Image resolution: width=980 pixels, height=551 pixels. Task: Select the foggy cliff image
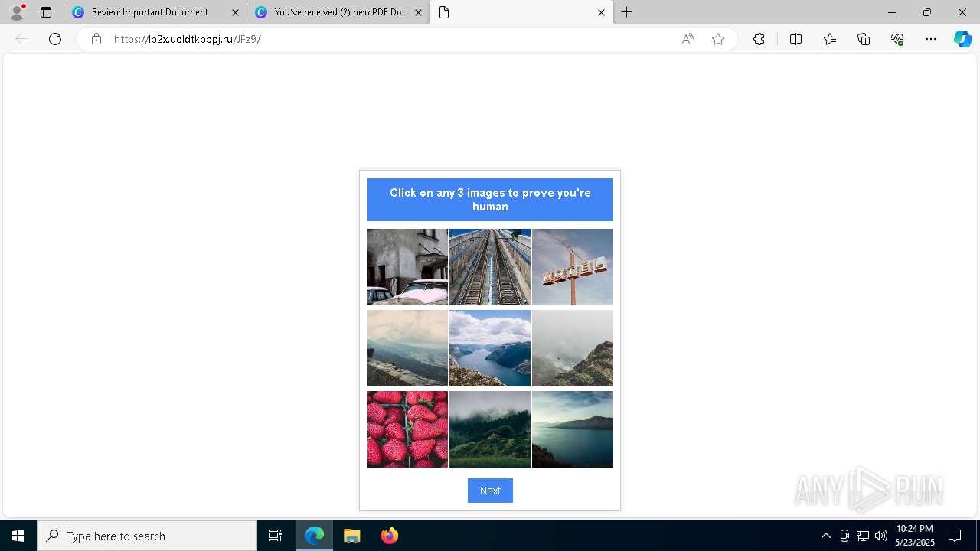tap(572, 348)
